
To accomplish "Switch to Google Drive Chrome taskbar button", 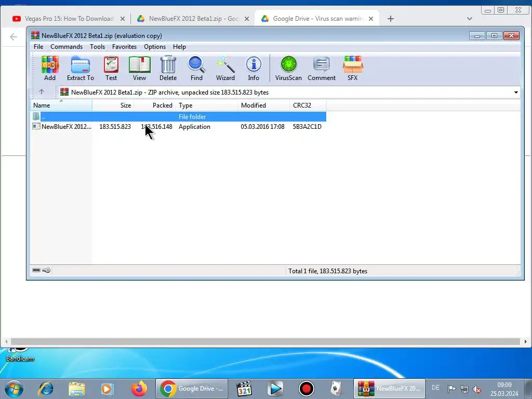I will coord(192,389).
